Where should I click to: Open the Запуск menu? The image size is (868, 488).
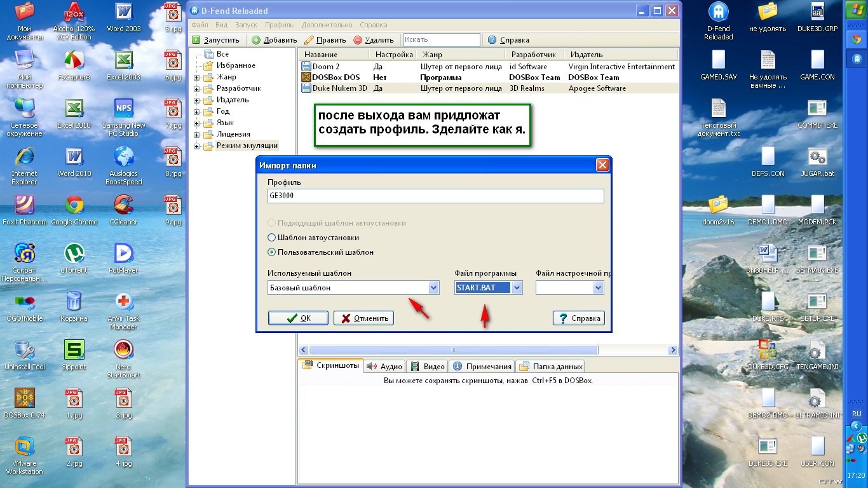pos(247,25)
